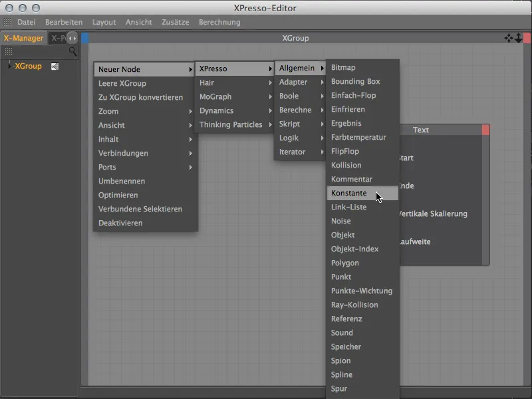Open the Zoom submenu
532x399 pixels.
(x=144, y=111)
